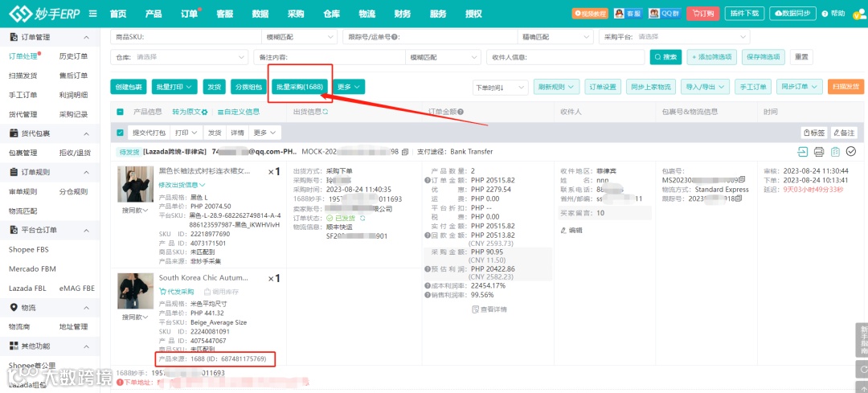This screenshot has height=393, width=868.
Task: Open the 导入/导出 dropdown
Action: point(705,87)
